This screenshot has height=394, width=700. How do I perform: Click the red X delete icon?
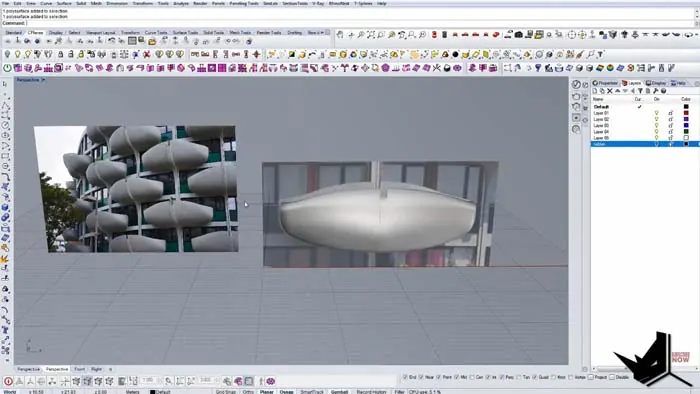click(146, 54)
